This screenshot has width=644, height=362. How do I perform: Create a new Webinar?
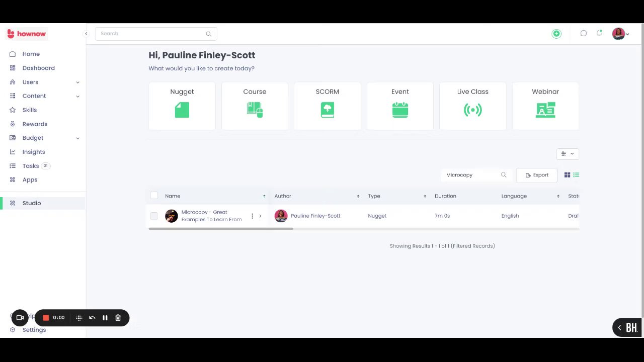click(x=545, y=106)
